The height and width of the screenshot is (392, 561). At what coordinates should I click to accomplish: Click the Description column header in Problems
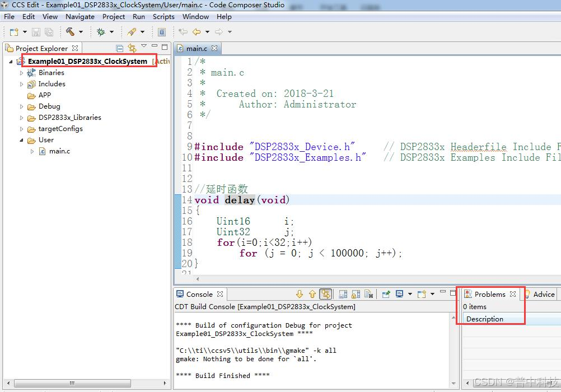tap(512, 319)
